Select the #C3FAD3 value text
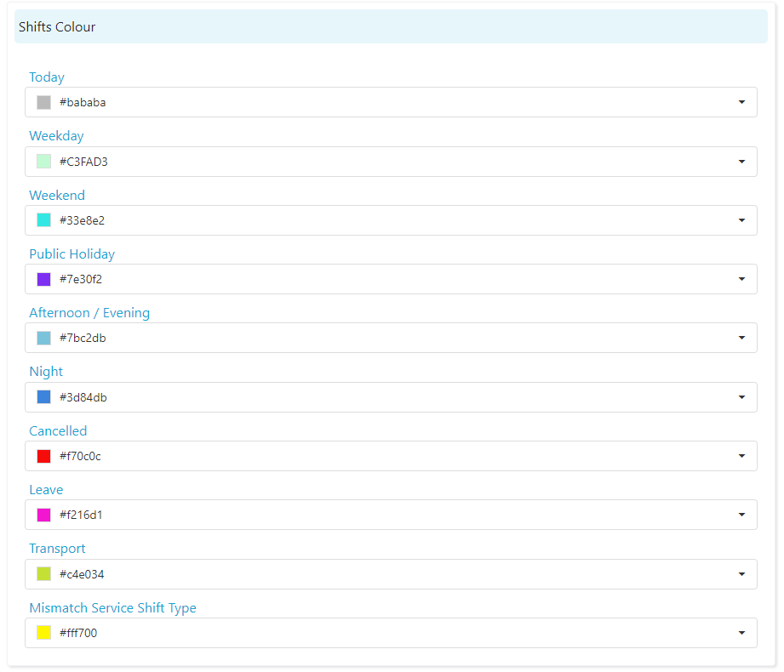The width and height of the screenshot is (784, 672). 83,162
